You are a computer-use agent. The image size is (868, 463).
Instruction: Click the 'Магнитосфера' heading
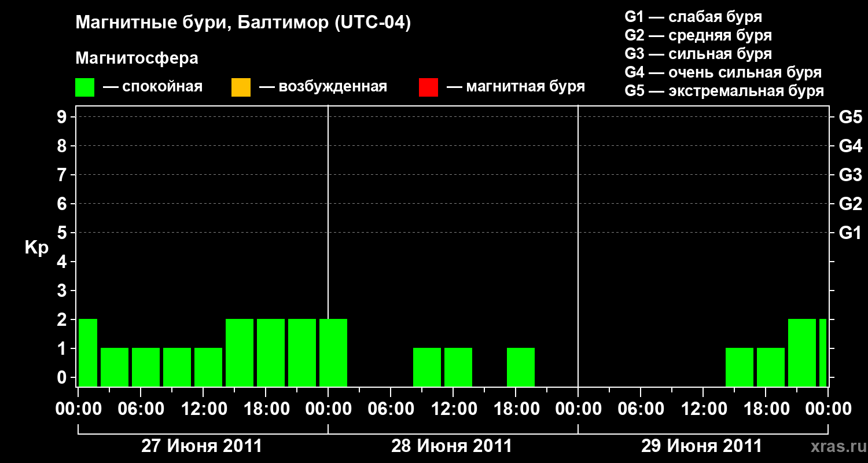pos(137,58)
